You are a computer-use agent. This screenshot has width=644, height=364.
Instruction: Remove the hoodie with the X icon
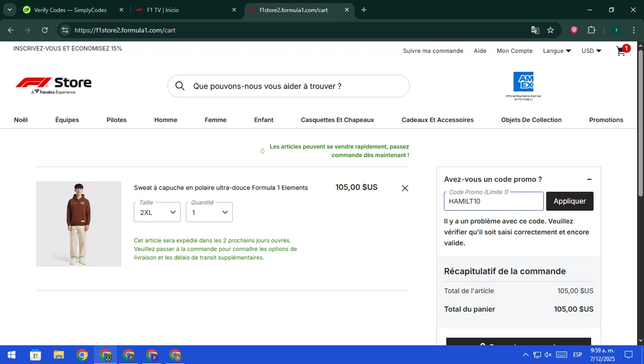pos(405,188)
